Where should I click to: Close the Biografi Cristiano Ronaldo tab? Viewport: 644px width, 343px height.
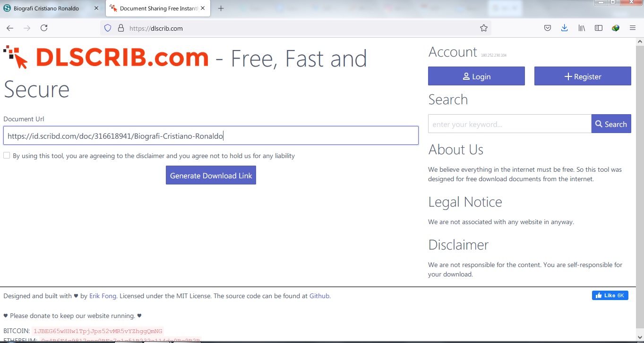tap(97, 8)
